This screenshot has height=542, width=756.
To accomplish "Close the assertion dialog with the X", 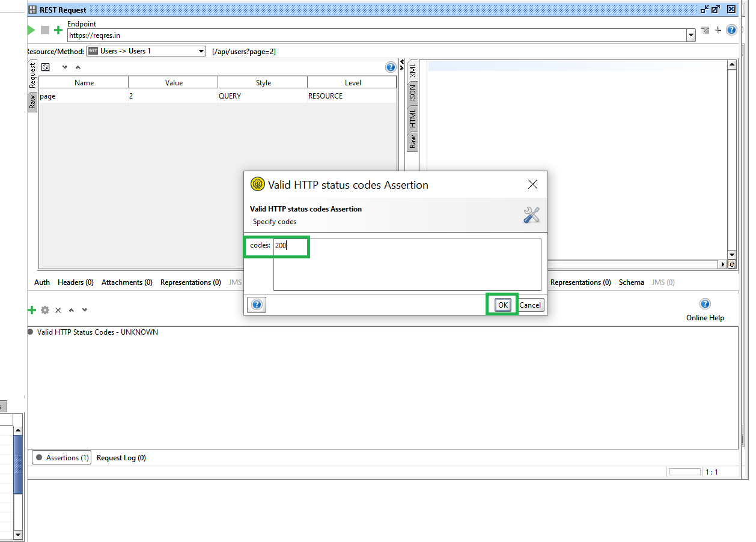I will (x=532, y=184).
